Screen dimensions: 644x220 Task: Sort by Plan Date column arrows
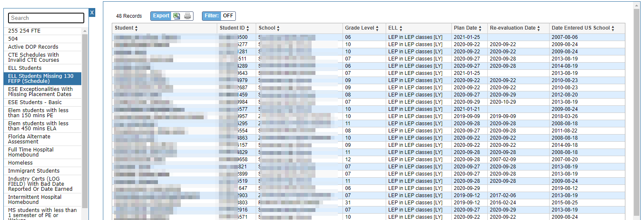pos(480,28)
